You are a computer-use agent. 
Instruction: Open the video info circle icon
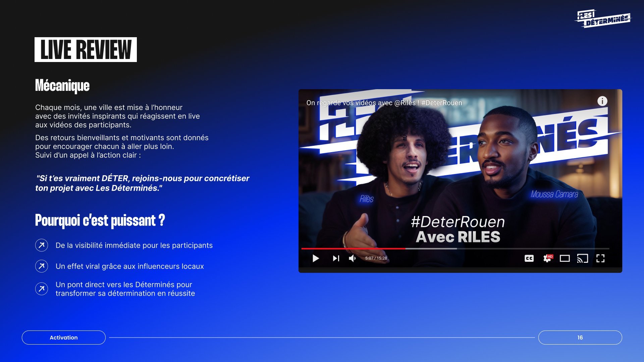click(602, 101)
